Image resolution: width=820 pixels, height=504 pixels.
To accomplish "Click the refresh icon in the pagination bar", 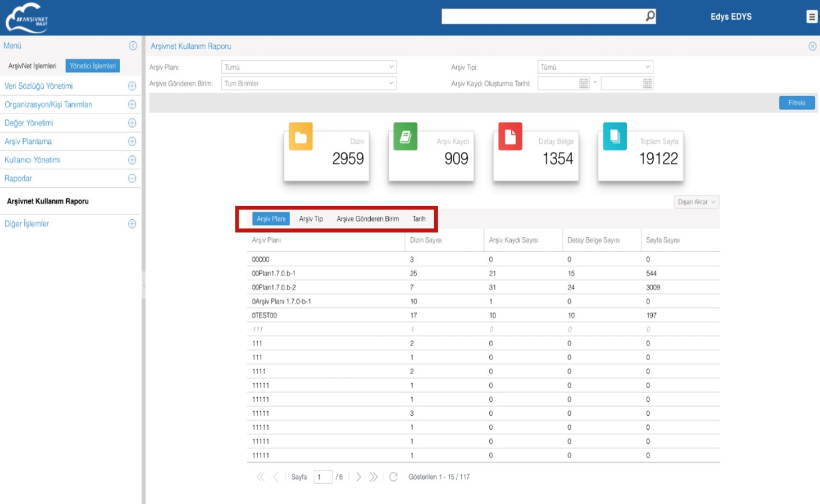I will [393, 477].
